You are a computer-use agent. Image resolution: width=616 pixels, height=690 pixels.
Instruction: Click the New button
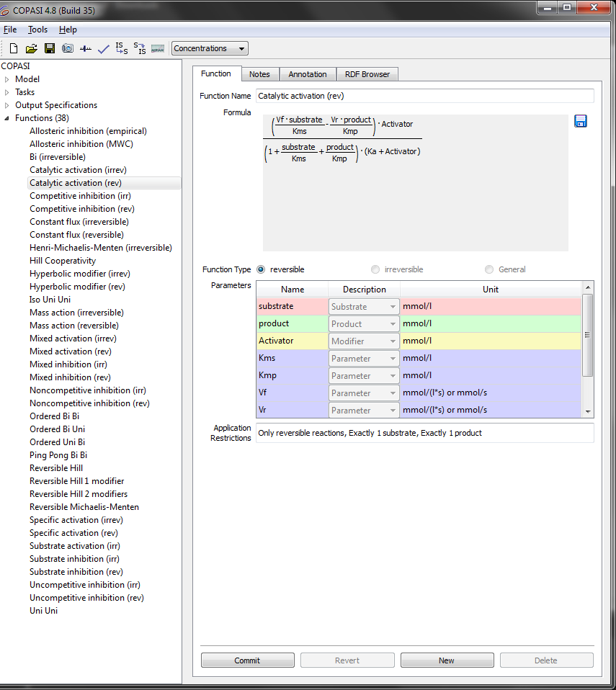447,660
